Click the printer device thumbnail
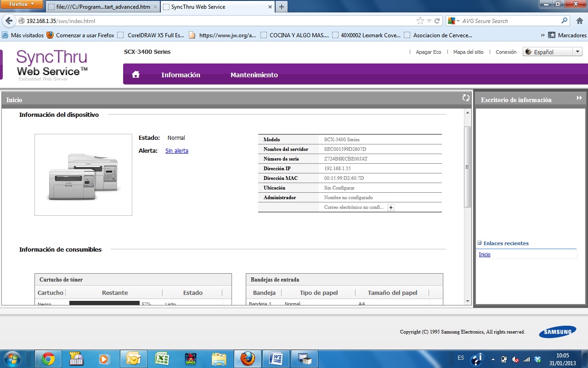This screenshot has width=588, height=368. (83, 175)
